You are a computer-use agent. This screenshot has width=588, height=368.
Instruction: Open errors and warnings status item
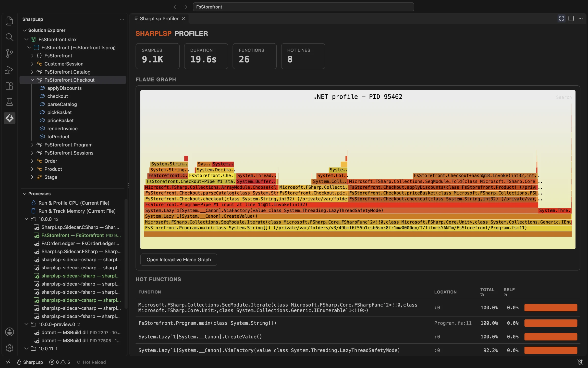(x=60, y=362)
